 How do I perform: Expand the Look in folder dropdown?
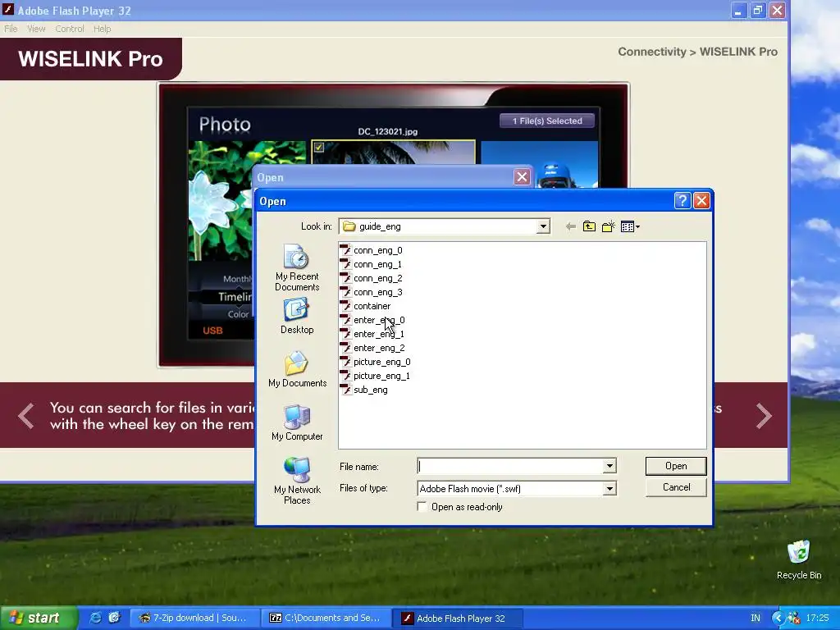click(543, 226)
